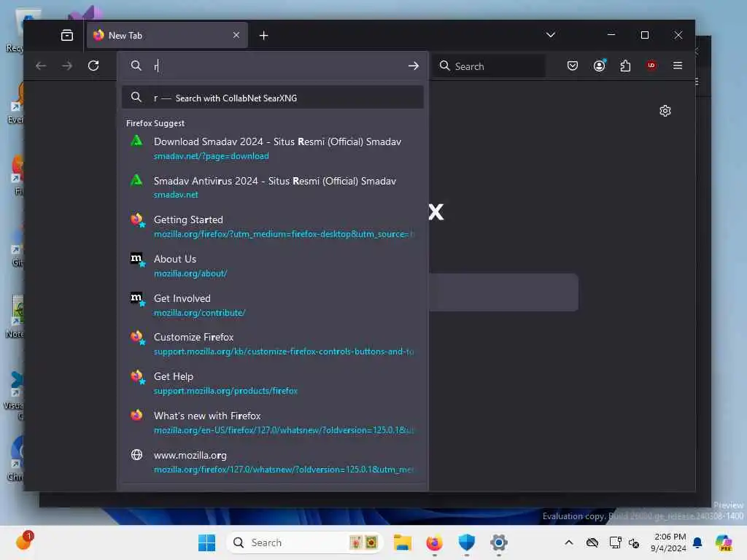Image resolution: width=747 pixels, height=560 pixels.
Task: Open Save to Pocket icon
Action: pos(573,66)
